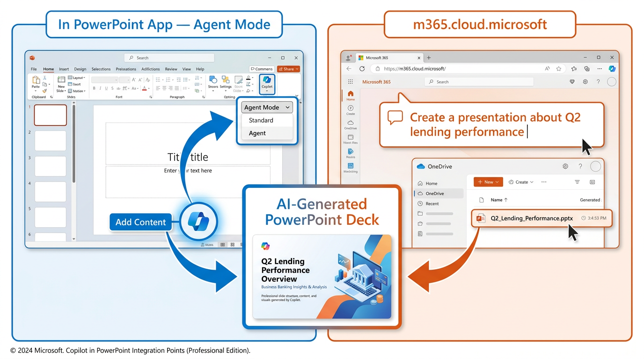Screen dimensions: 644x359
Task: Click the New Slide icon
Action: pyautogui.click(x=61, y=79)
